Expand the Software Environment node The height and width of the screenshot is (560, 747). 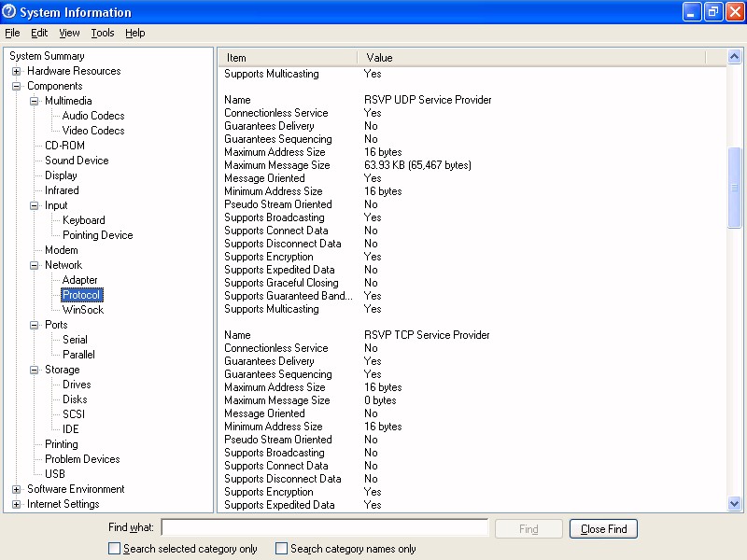click(16, 489)
